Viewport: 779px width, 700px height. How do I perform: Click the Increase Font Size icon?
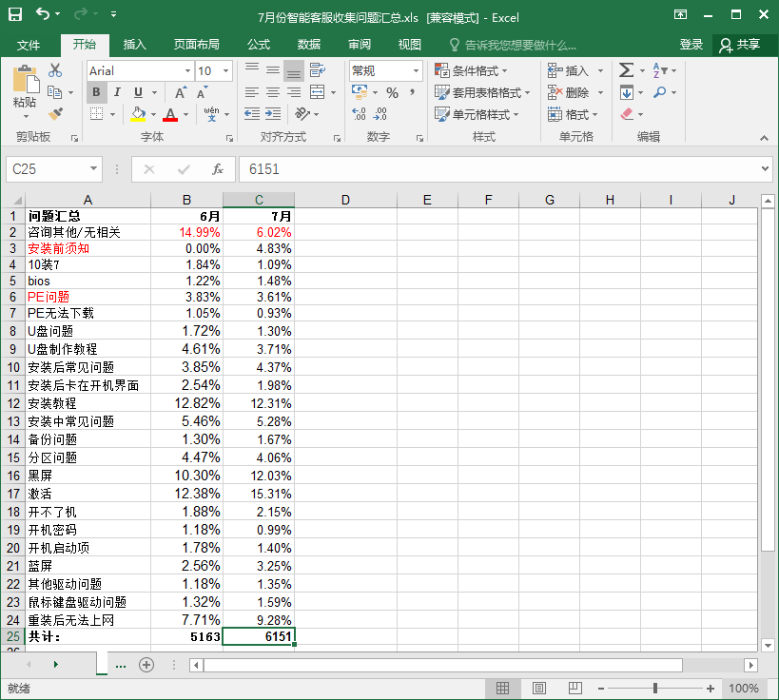coord(180,92)
